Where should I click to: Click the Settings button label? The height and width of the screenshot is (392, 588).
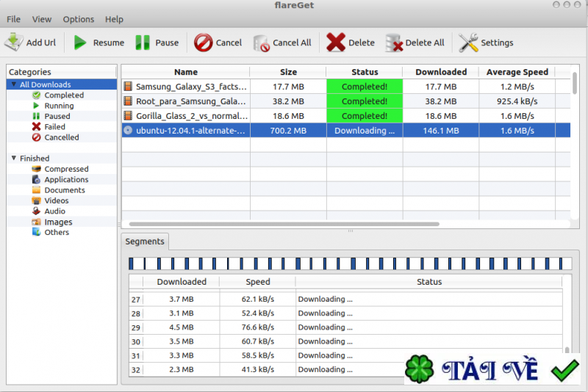click(497, 43)
